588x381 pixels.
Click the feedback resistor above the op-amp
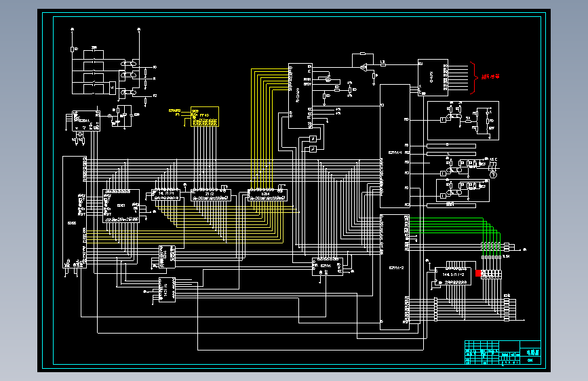363,54
